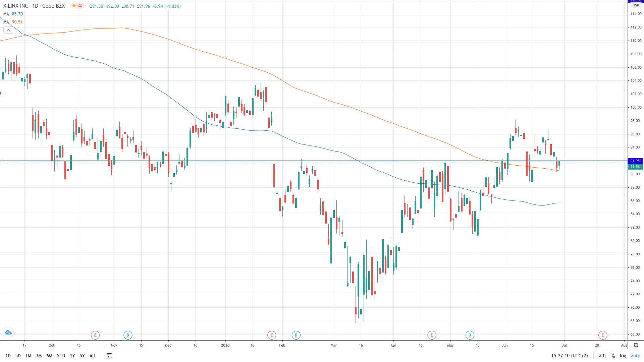Screen dimensions: 644x362
Task: Select the 5D time range
Action: [18, 356]
